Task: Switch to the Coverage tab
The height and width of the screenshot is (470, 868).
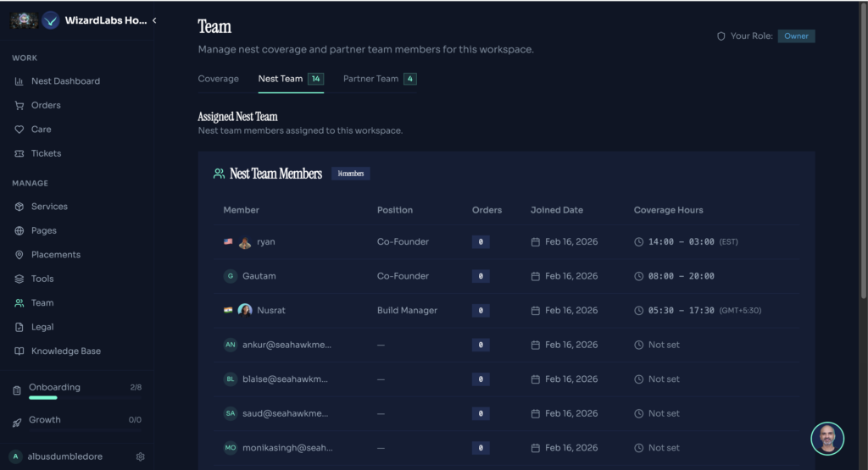Action: click(218, 79)
